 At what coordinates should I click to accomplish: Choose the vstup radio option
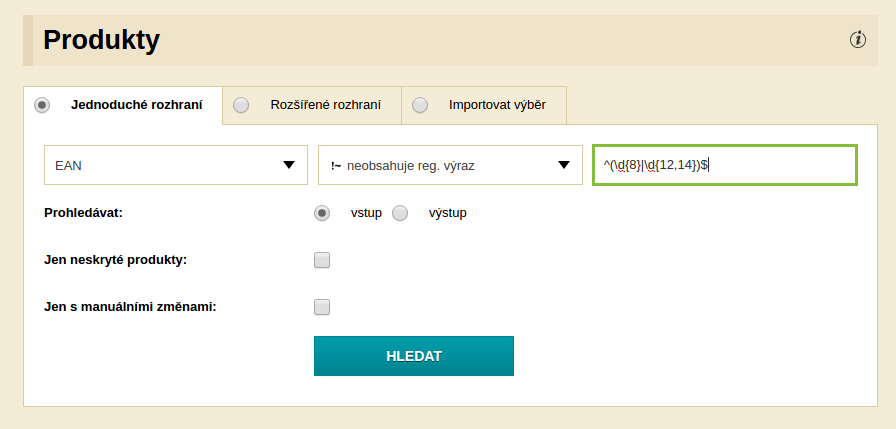[322, 213]
